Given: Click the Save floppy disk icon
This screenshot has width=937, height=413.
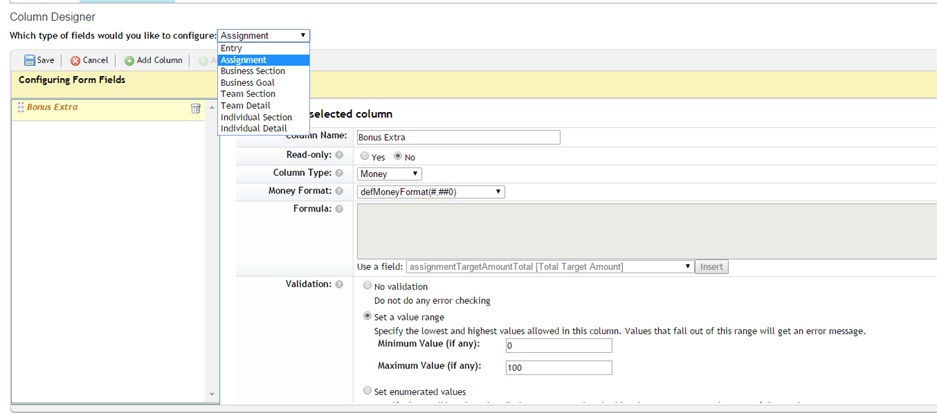Looking at the screenshot, I should [29, 60].
